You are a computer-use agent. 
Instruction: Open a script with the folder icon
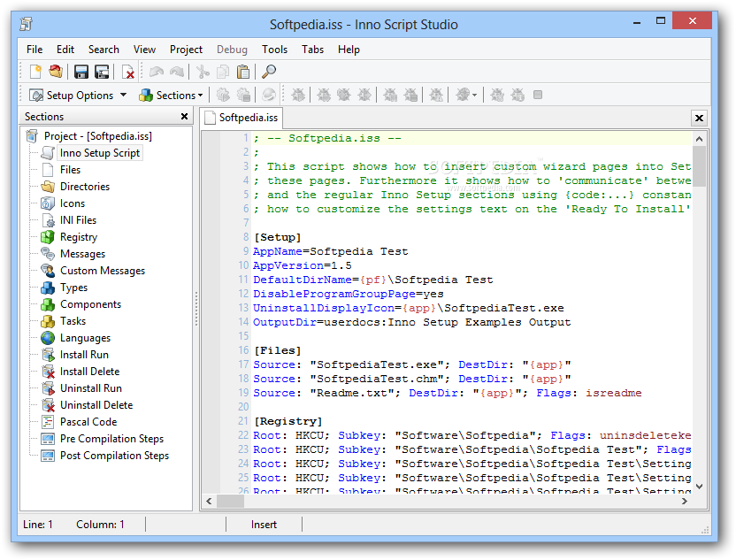56,72
